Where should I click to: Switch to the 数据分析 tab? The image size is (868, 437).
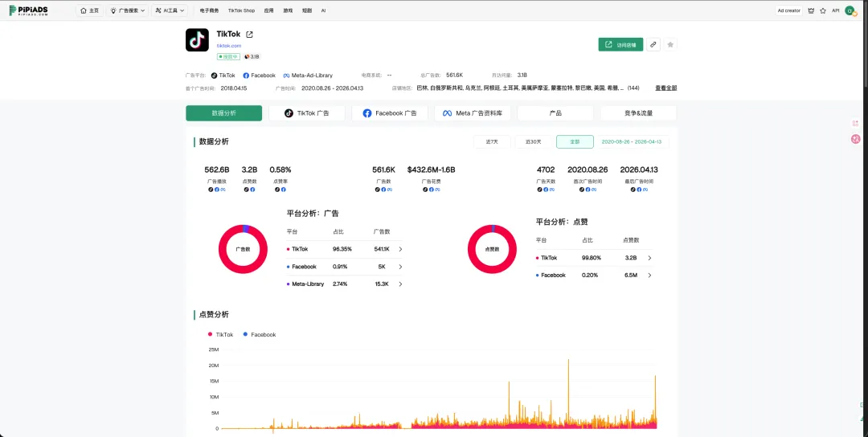(x=223, y=112)
